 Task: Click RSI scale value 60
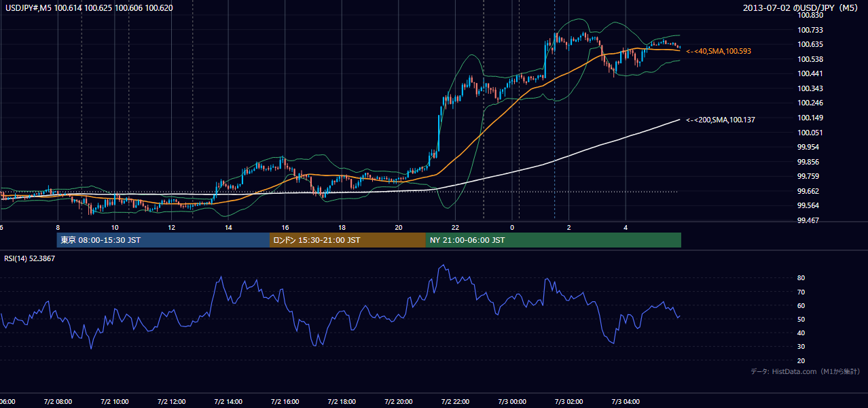[x=801, y=305]
